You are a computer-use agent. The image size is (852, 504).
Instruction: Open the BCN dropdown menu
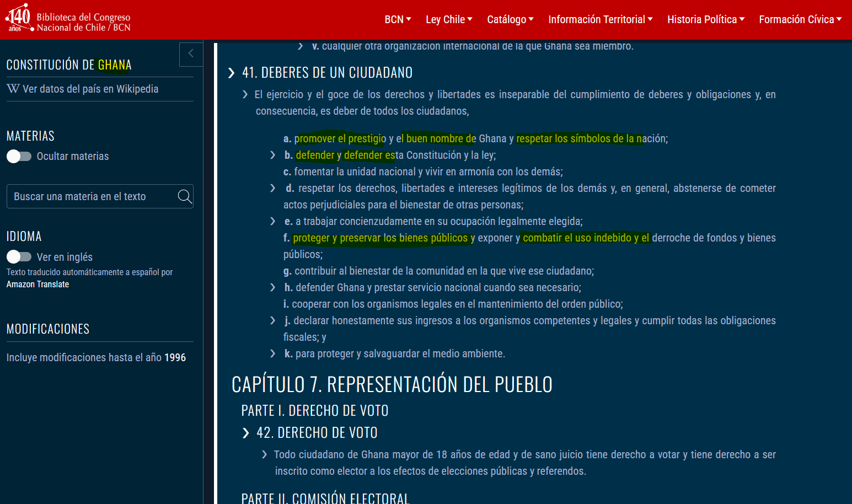pos(398,19)
